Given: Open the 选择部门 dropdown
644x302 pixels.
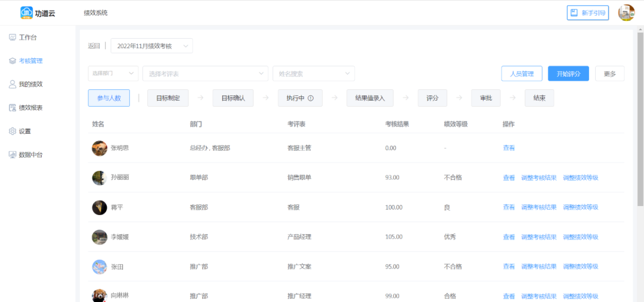Looking at the screenshot, I should point(113,73).
